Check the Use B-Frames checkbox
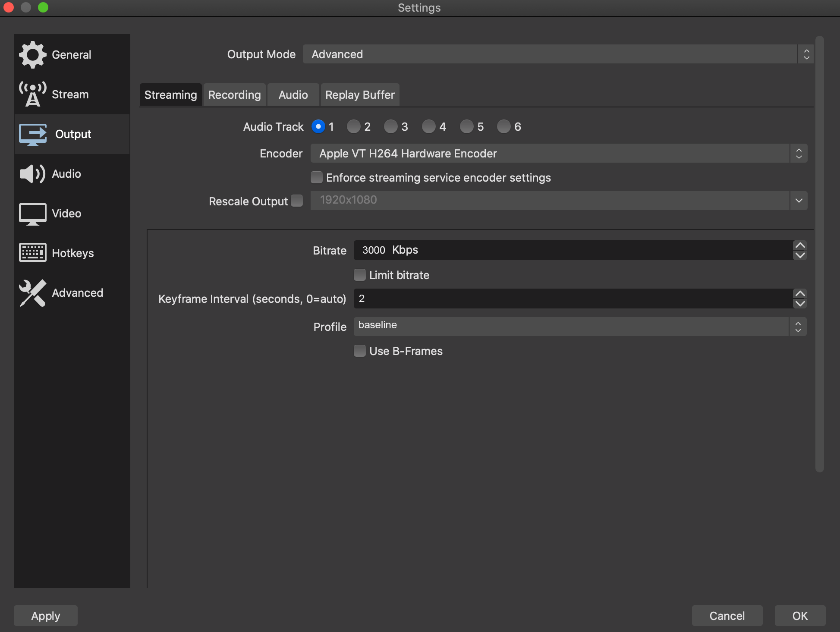 click(359, 351)
